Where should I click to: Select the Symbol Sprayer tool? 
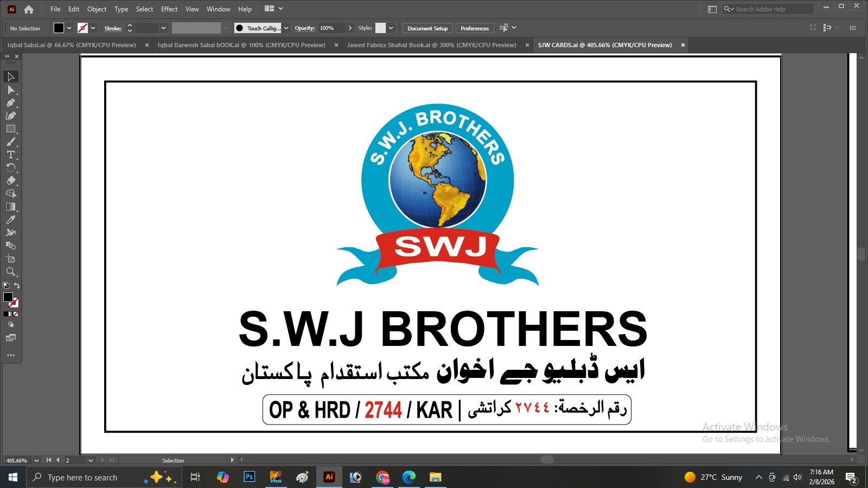[x=11, y=233]
